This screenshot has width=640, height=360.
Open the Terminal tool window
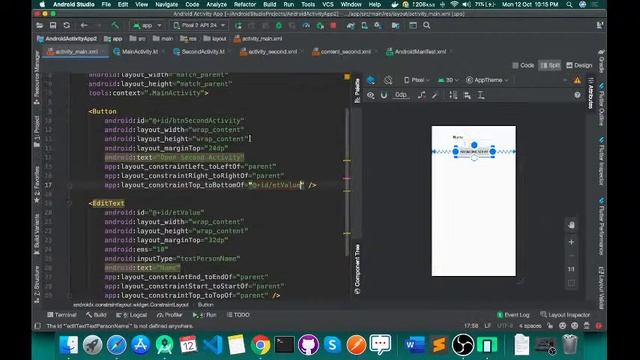(62, 315)
